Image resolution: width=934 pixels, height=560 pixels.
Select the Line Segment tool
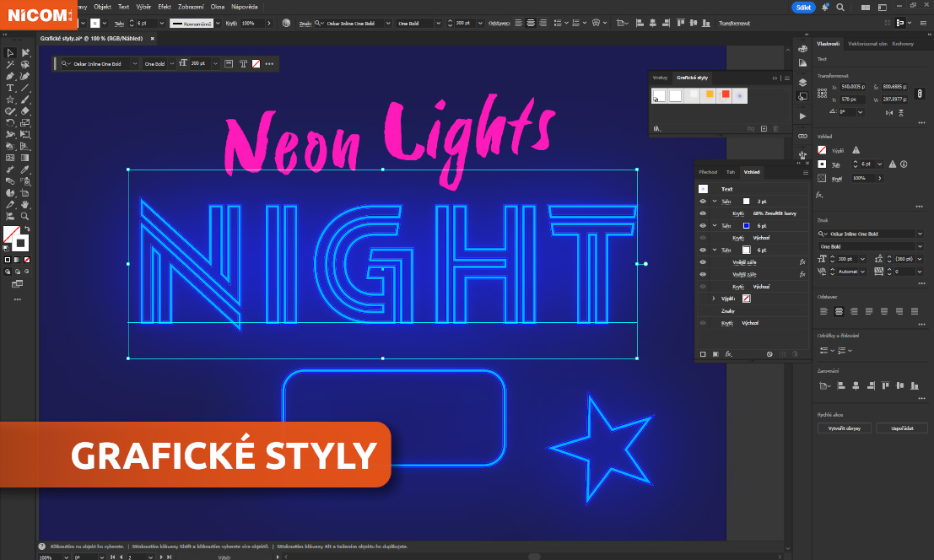(x=25, y=88)
